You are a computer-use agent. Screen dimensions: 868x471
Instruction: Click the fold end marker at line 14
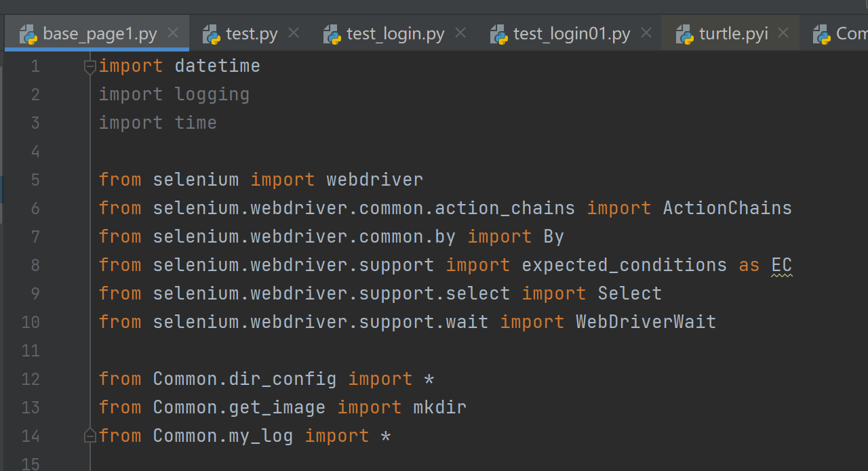[90, 436]
